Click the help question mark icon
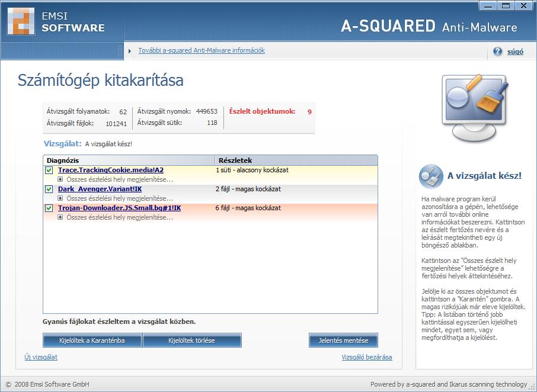This screenshot has height=392, width=537. (497, 52)
